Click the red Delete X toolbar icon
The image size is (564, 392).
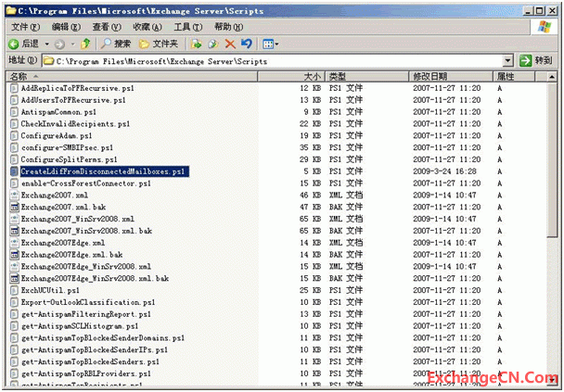(230, 44)
